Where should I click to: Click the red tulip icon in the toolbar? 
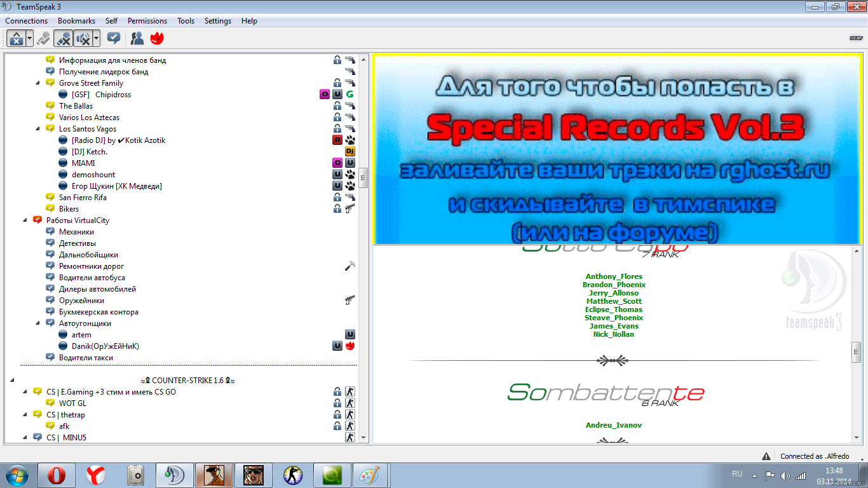[157, 39]
